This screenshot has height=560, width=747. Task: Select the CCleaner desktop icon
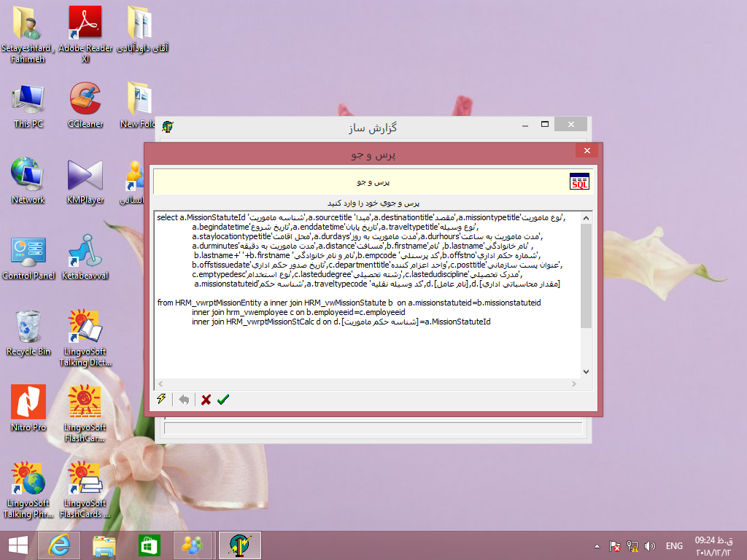(x=85, y=106)
